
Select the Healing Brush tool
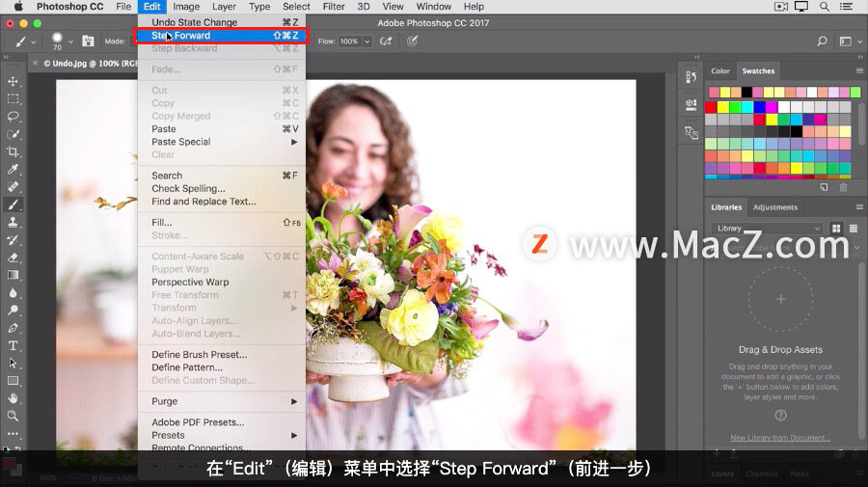(x=13, y=186)
